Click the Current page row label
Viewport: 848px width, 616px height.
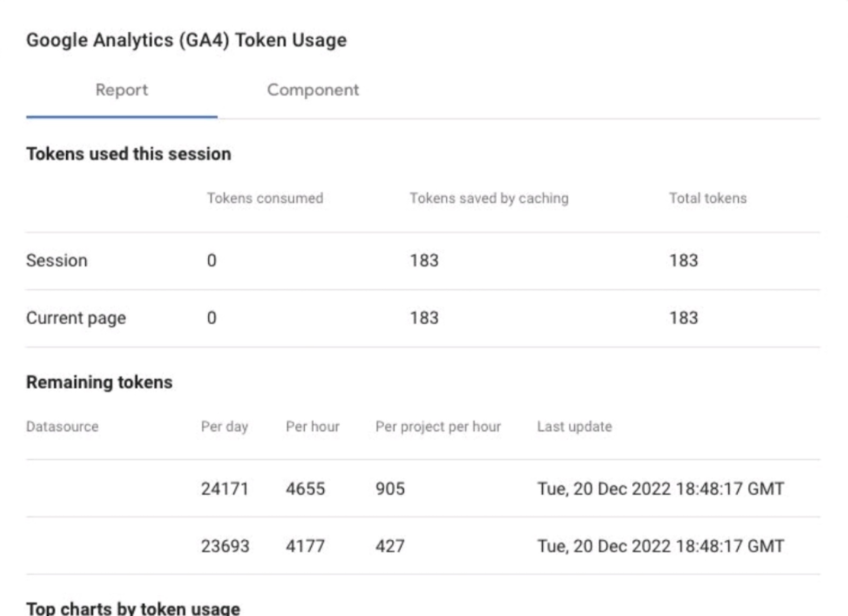click(76, 318)
